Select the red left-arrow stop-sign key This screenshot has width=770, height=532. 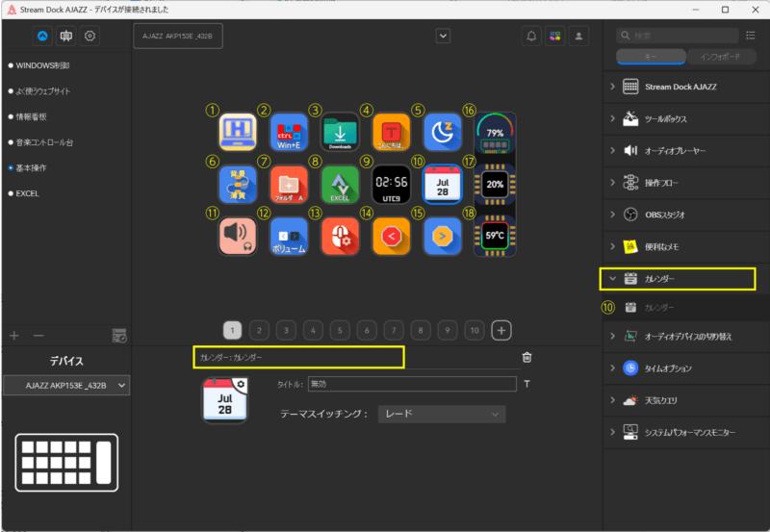click(x=392, y=236)
